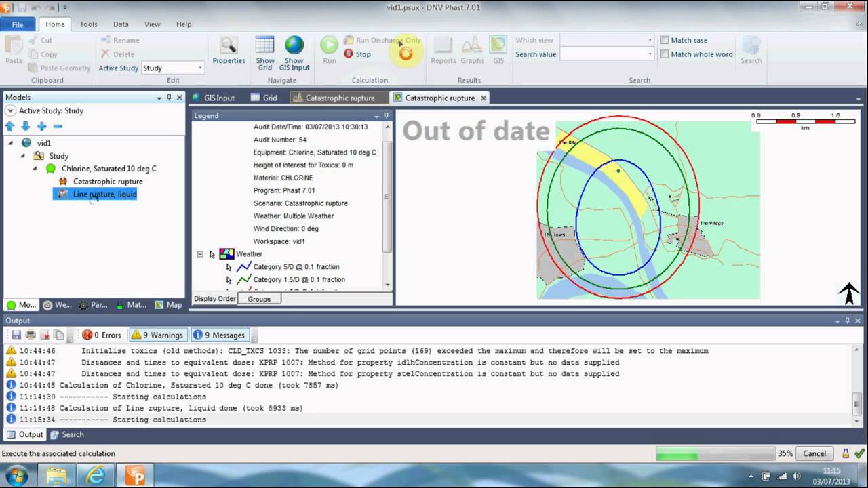Select the Catastrophic rupture scenario

(108, 182)
